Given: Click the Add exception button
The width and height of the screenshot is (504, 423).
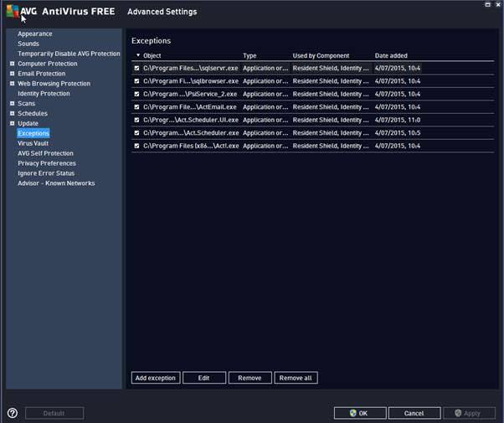Looking at the screenshot, I should pyautogui.click(x=156, y=378).
